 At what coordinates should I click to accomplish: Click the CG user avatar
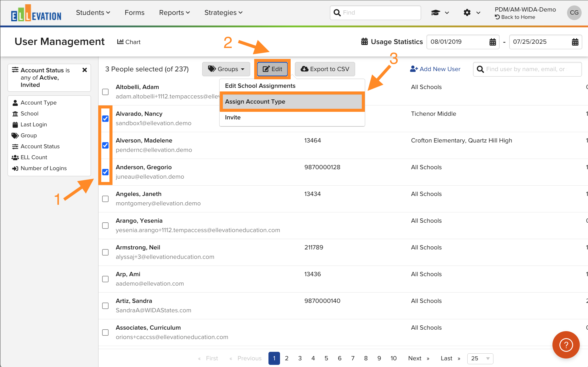(574, 12)
